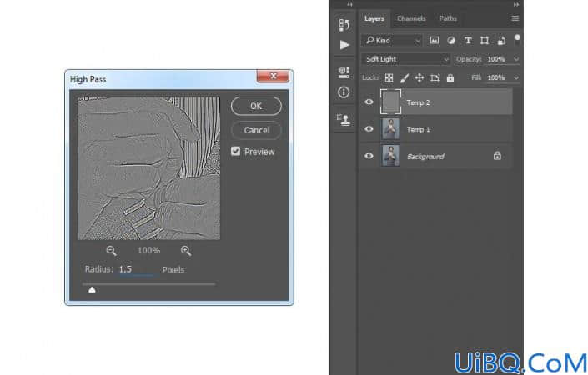Lock artboard nesting icon
The image size is (588, 375).
[435, 77]
